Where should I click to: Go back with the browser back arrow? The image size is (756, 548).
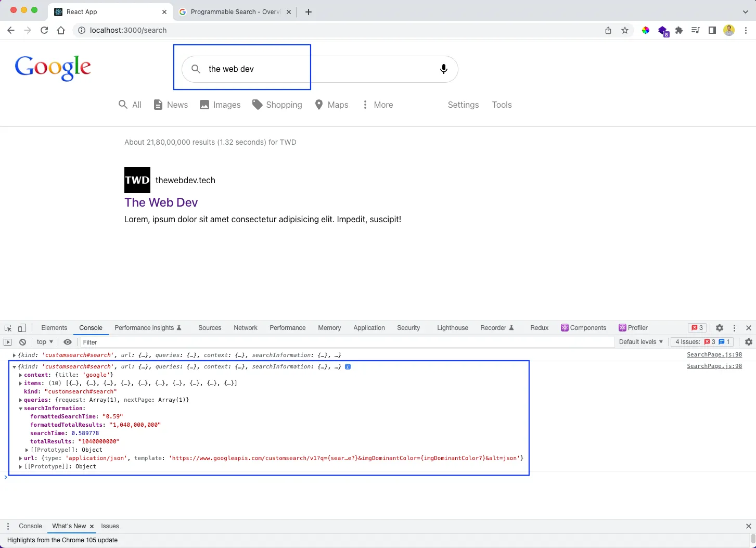click(x=11, y=30)
